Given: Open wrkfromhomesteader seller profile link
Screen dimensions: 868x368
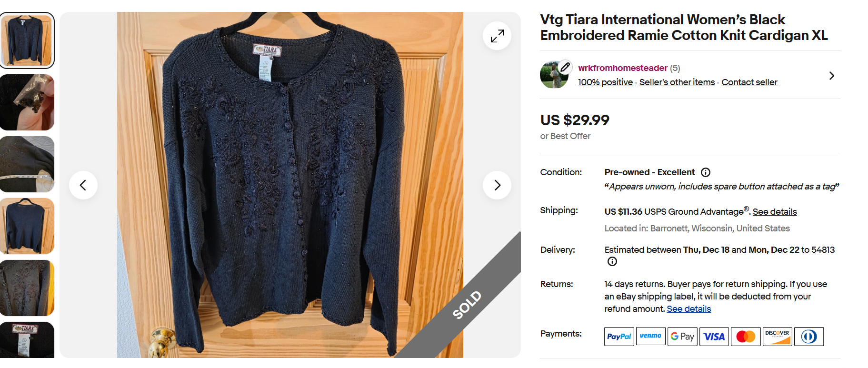Looking at the screenshot, I should tap(622, 68).
